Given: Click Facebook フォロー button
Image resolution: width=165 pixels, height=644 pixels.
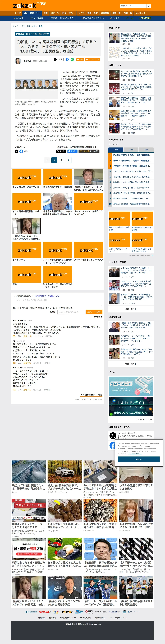Looking at the screenshot, I should pyautogui.click(x=72, y=151).
